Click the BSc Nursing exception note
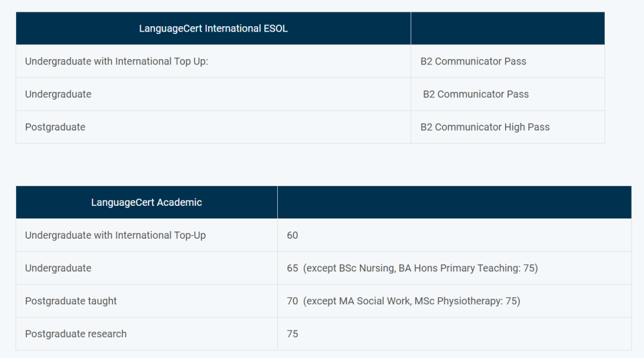Viewport: 644px width, 358px height. point(420,268)
